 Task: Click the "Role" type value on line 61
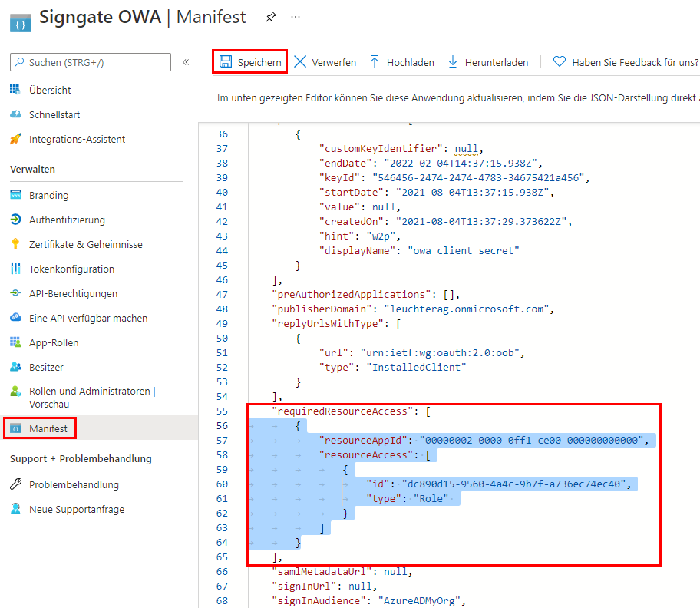[431, 499]
